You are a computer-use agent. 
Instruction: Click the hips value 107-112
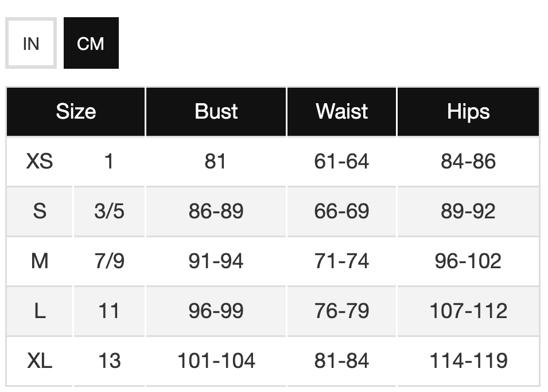[468, 311]
